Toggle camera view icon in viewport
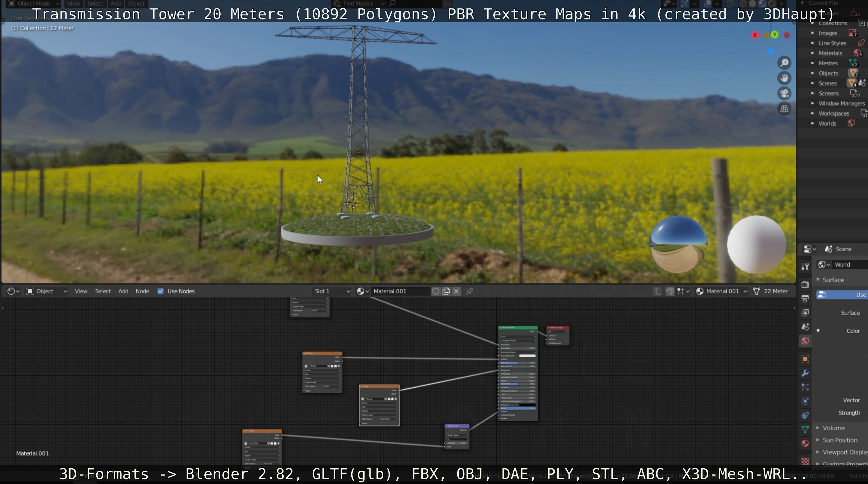This screenshot has height=484, width=868. [x=784, y=93]
